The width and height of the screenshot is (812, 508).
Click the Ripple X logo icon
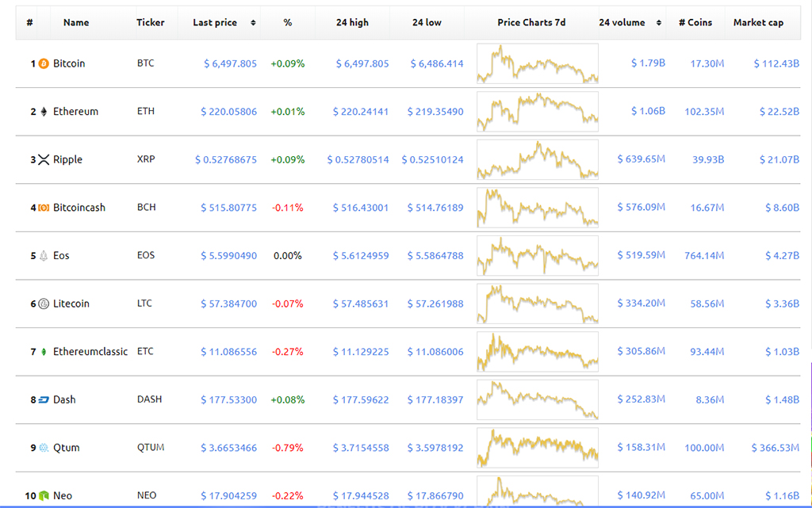44,160
